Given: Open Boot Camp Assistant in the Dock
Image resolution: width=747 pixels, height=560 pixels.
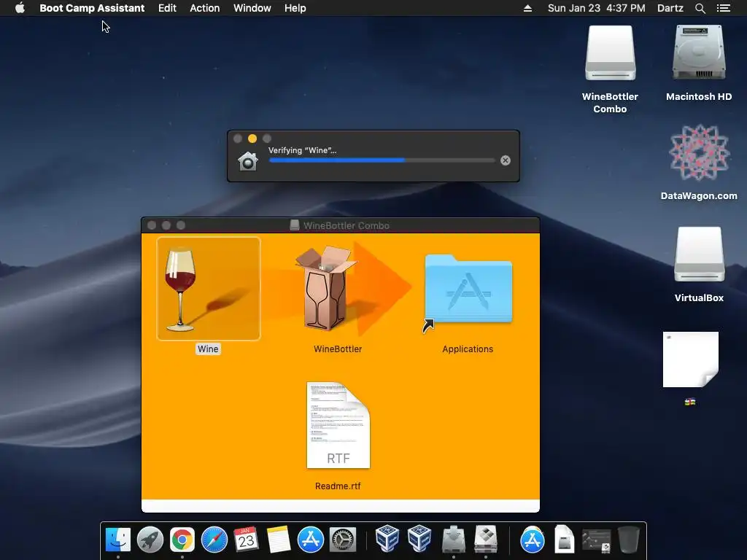Looking at the screenshot, I should point(485,540).
